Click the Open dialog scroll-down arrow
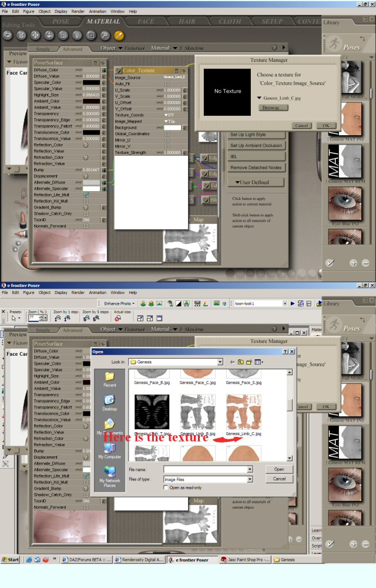 pyautogui.click(x=290, y=458)
